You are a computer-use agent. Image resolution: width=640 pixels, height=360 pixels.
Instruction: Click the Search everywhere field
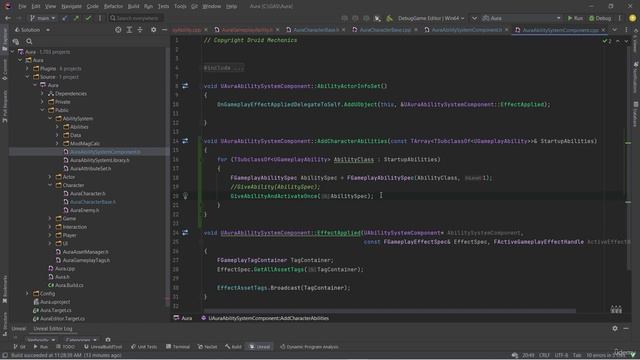[x=136, y=18]
